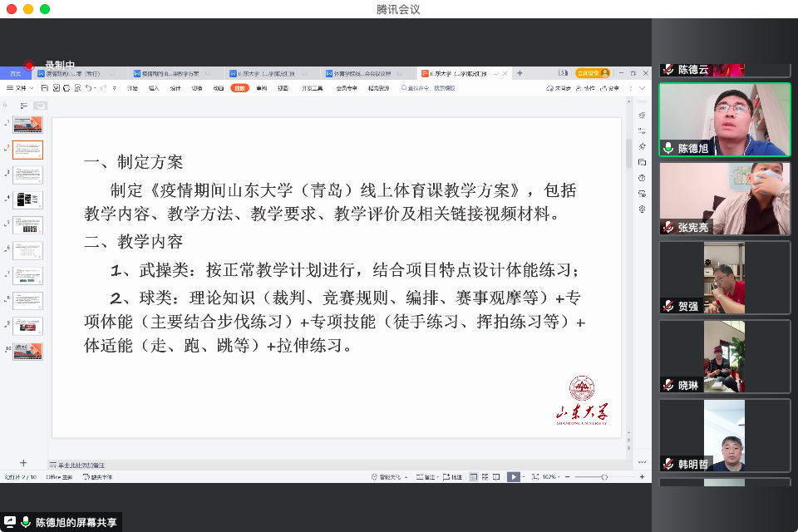This screenshot has height=532, width=798.
Task: Toggle the 备注 notes pane button
Action: (x=426, y=477)
